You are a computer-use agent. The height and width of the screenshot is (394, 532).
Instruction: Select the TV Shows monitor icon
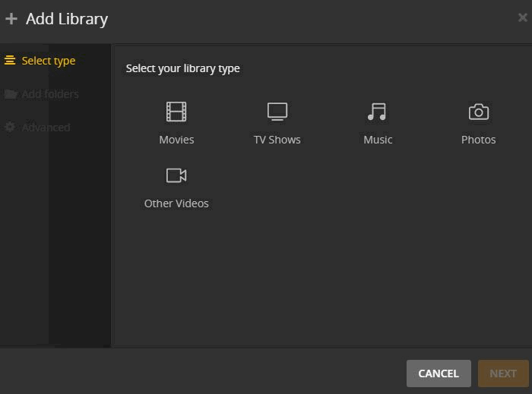coord(277,112)
